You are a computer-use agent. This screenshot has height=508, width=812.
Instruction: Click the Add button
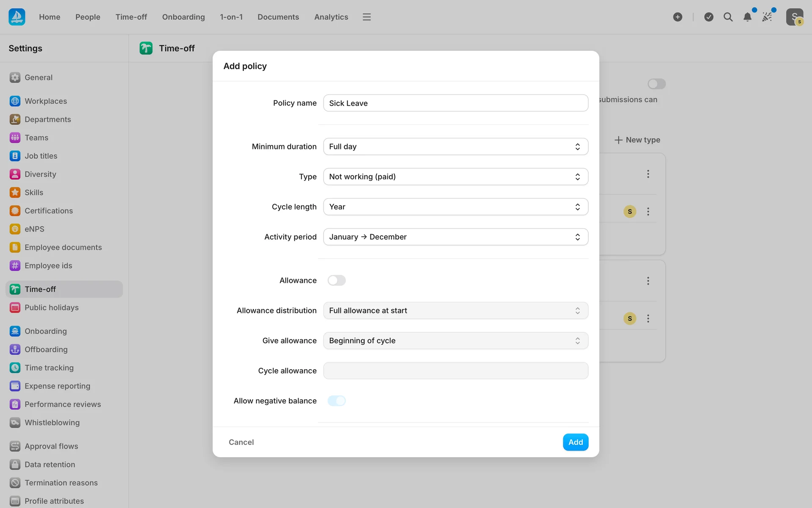tap(575, 442)
